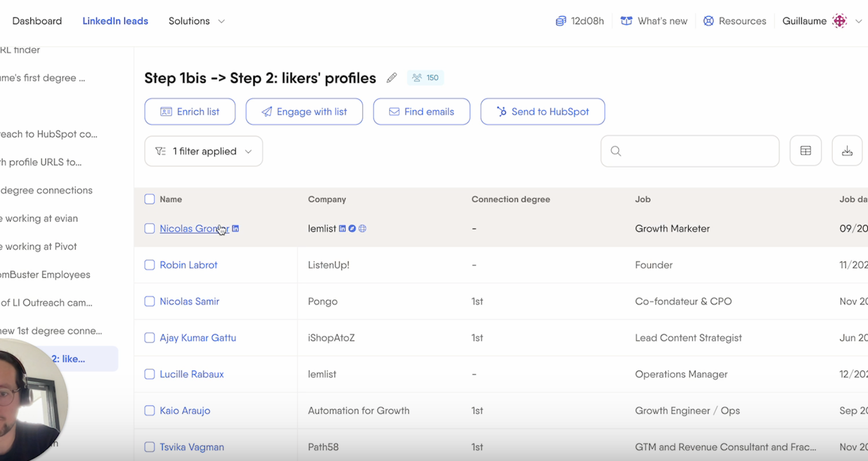Click the Find emails button
The width and height of the screenshot is (868, 461).
click(421, 112)
